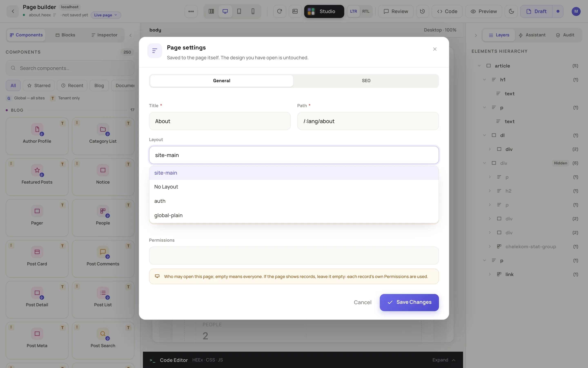
Task: Collapse the article layer node
Action: (479, 66)
